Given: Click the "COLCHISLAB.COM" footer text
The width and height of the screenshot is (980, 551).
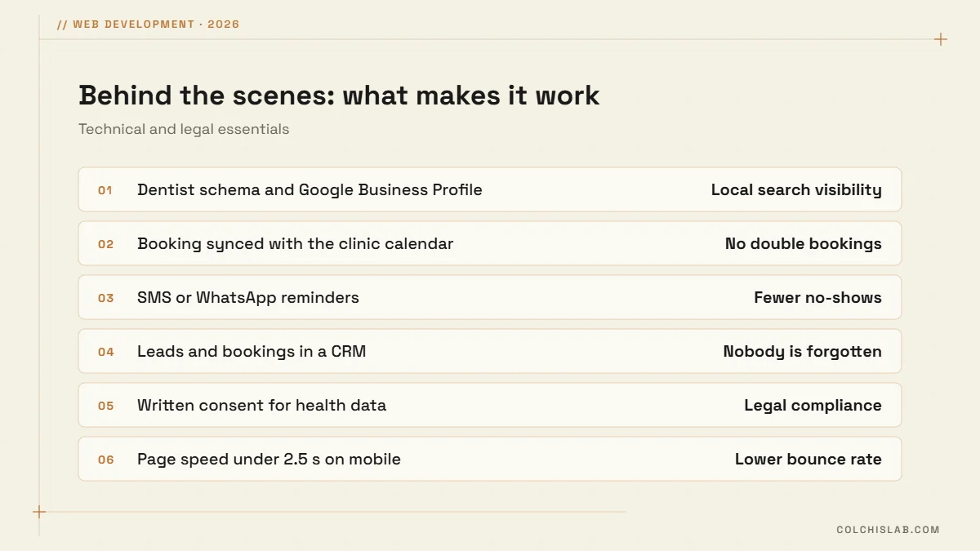Looking at the screenshot, I should point(888,530).
